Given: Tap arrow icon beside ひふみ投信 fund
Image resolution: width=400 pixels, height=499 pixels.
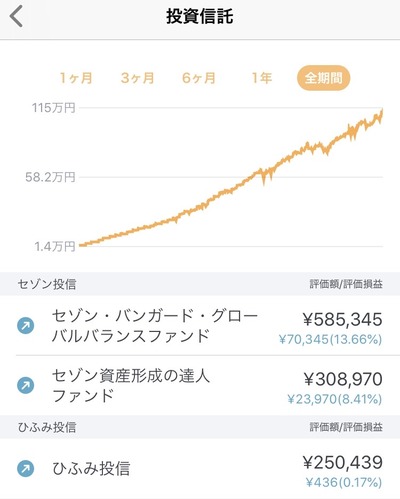Looking at the screenshot, I should pyautogui.click(x=26, y=468).
